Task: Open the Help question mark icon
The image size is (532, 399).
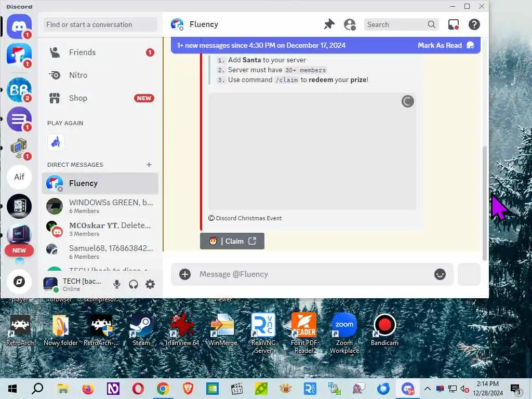Action: tap(474, 24)
